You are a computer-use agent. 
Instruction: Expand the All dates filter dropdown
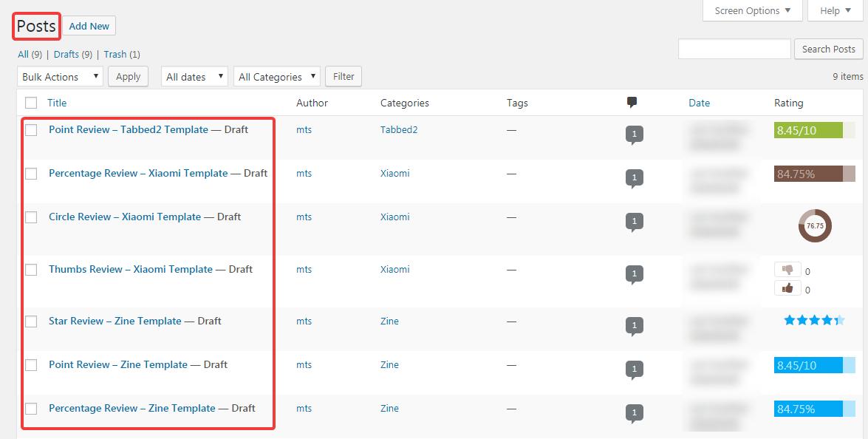194,77
